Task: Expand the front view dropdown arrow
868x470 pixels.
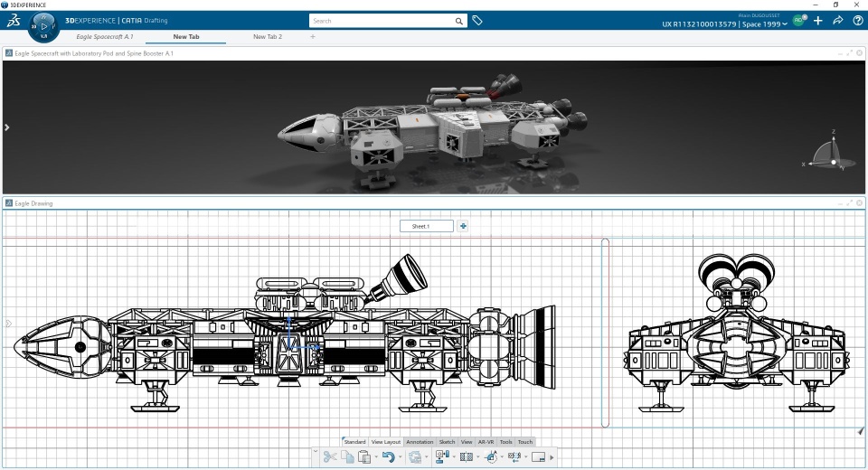Action: 453,457
